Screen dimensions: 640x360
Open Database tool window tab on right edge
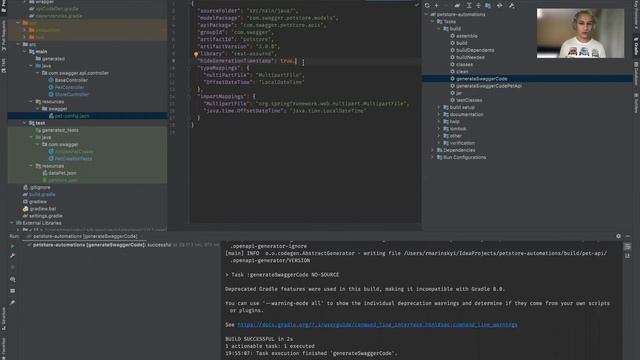tap(636, 73)
